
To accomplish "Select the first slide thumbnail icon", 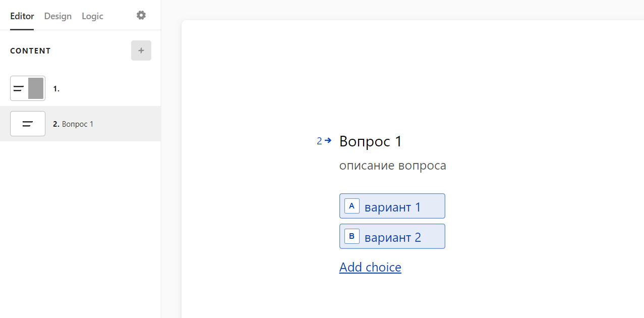I will pos(28,88).
